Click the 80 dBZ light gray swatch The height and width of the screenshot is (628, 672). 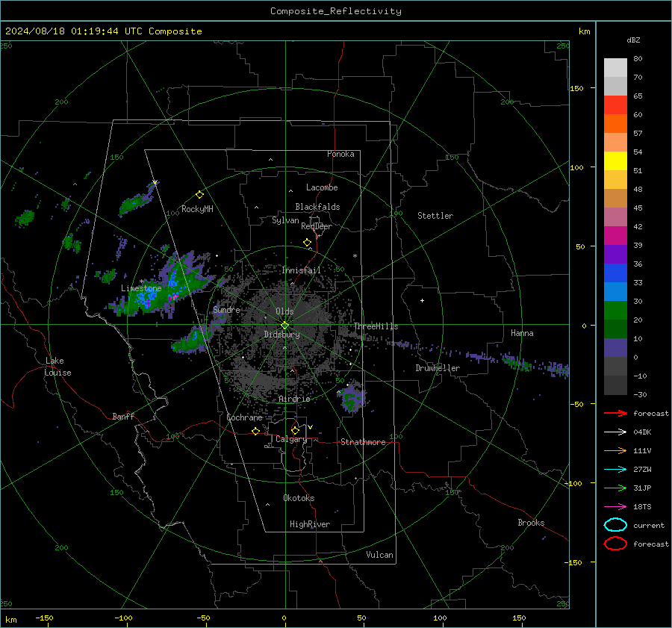coord(615,67)
